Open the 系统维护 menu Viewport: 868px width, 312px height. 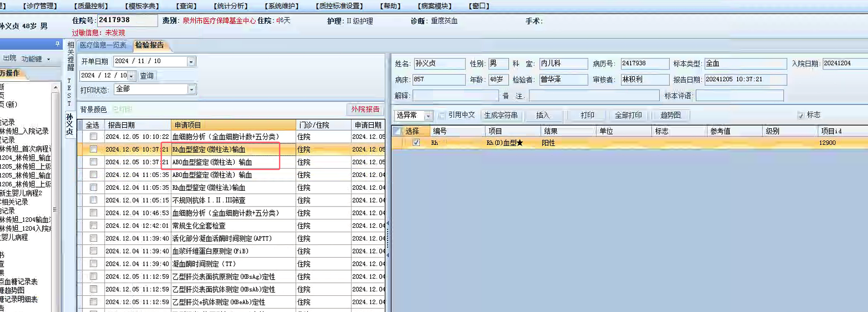coord(282,6)
